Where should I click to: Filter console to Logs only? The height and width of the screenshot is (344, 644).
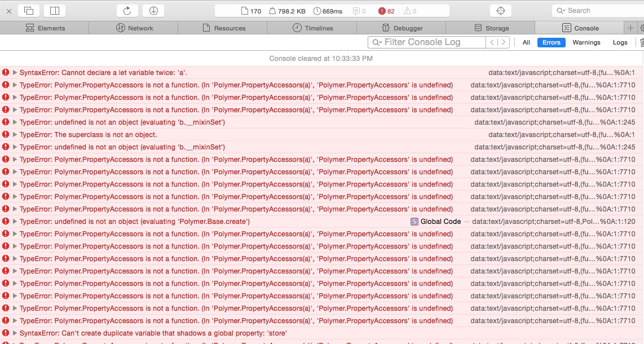coord(620,42)
